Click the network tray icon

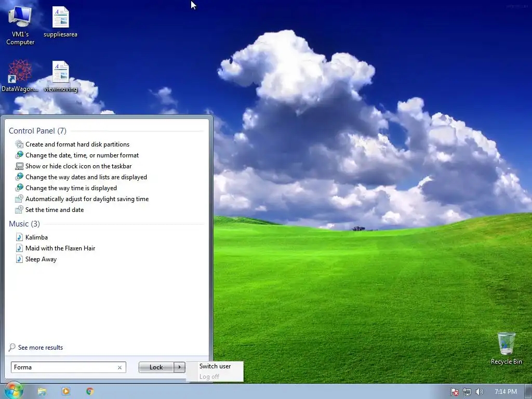[x=467, y=392]
